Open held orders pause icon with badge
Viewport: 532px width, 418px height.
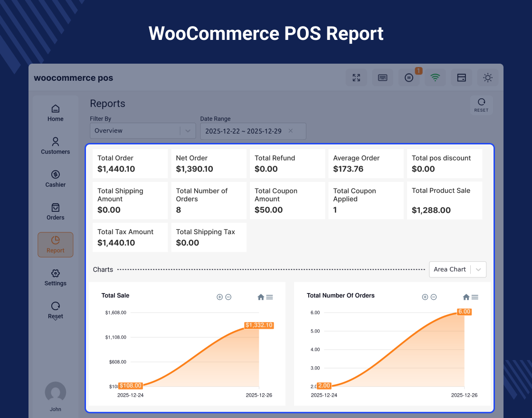[x=409, y=78]
